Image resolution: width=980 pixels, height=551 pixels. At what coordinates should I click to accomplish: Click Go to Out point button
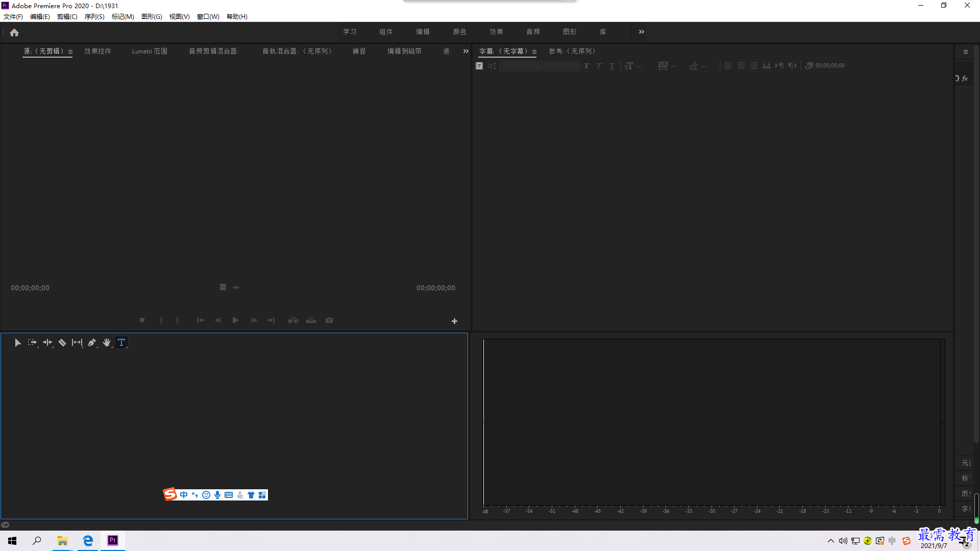pyautogui.click(x=271, y=320)
